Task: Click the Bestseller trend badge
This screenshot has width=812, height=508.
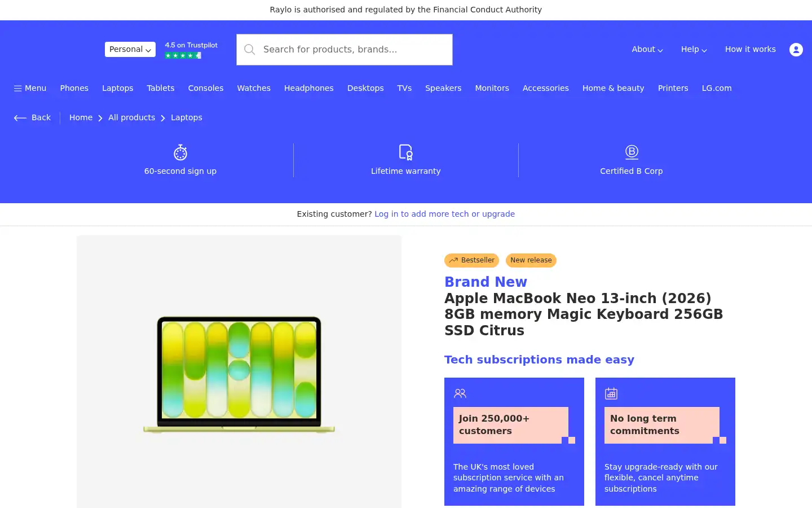Action: click(471, 260)
